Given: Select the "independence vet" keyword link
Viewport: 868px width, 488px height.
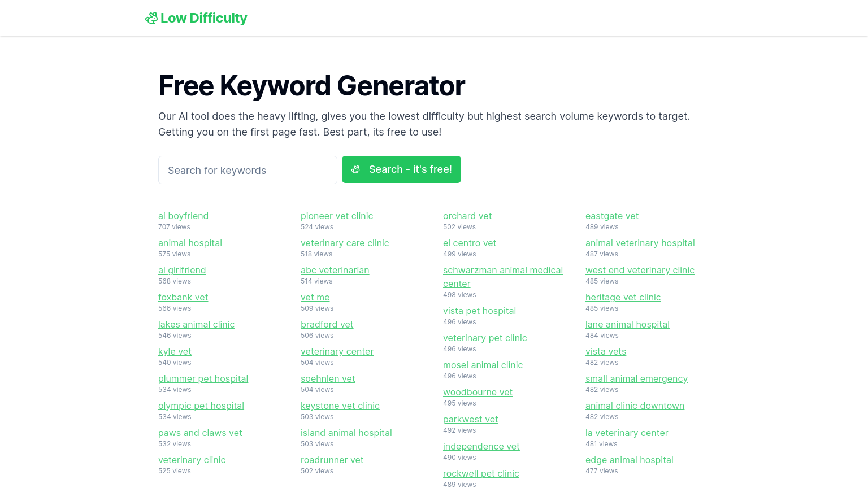Looking at the screenshot, I should 481,446.
